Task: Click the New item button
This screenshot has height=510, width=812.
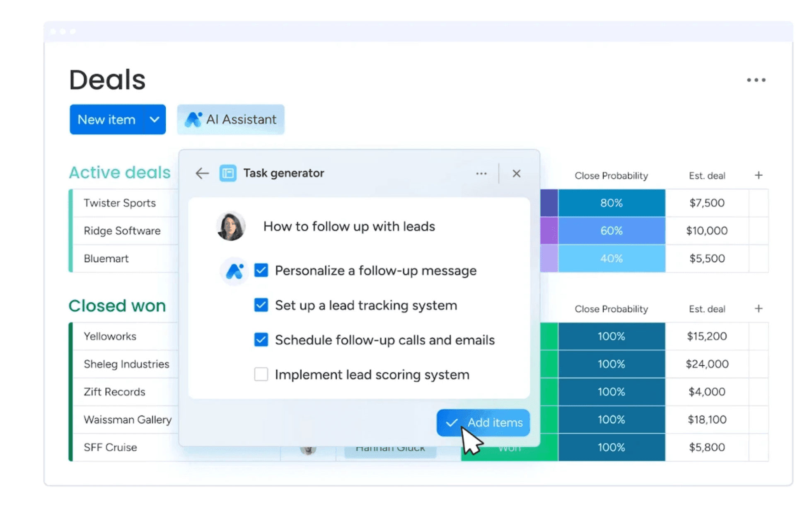Action: click(106, 120)
